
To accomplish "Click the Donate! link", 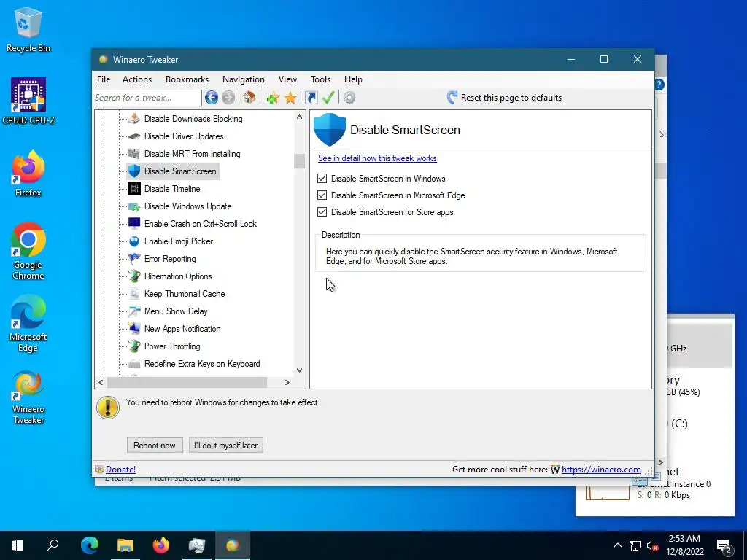I will (120, 470).
